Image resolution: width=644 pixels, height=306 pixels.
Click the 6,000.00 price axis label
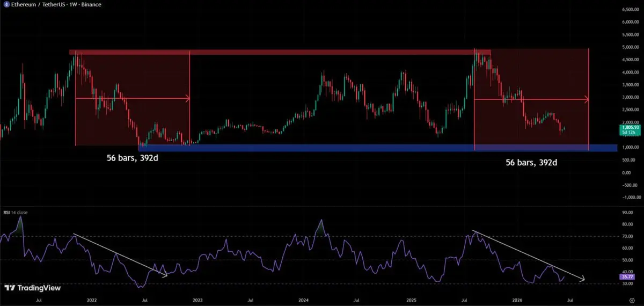click(630, 22)
